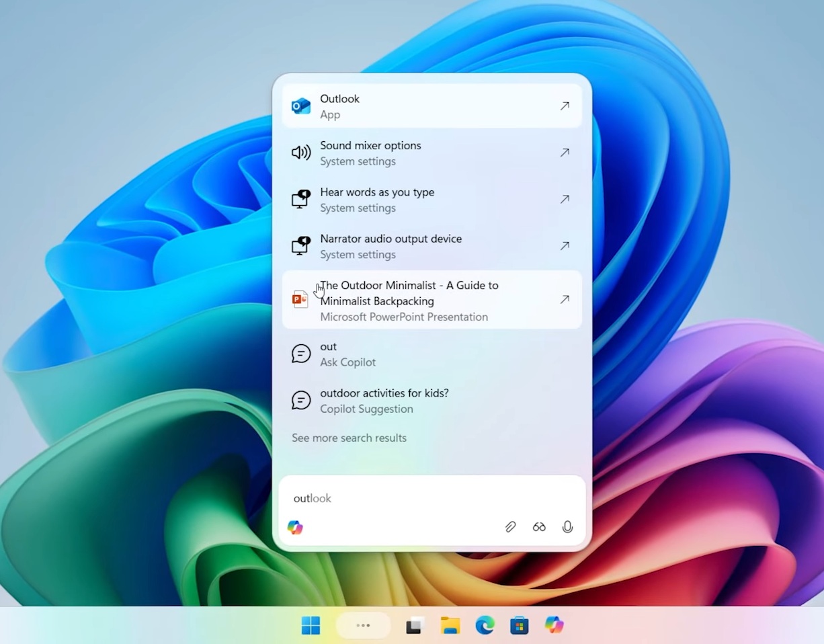This screenshot has height=644, width=824.
Task: Click the 'See more search results' link
Action: coord(349,438)
